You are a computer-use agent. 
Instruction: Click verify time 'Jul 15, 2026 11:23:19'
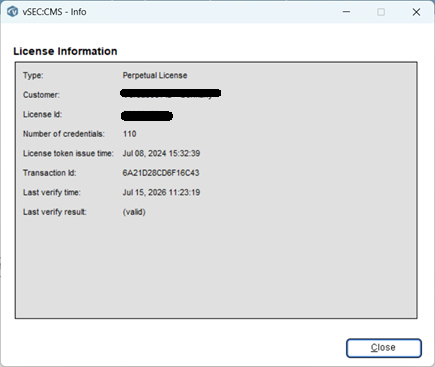pos(161,192)
